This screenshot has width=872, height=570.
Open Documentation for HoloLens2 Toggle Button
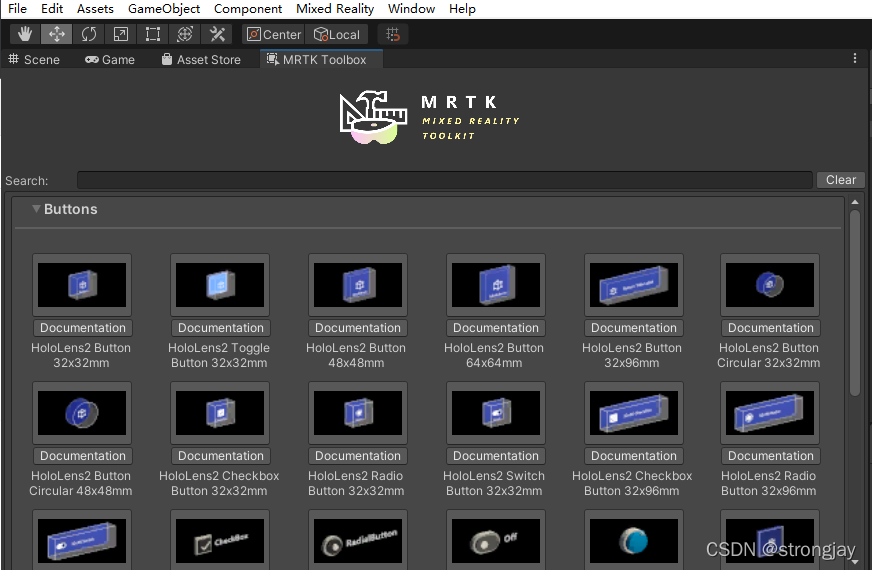221,328
